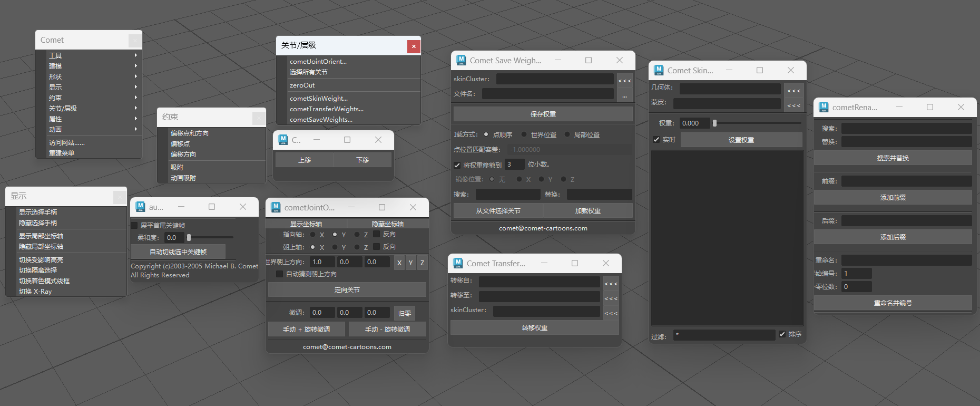Toggle 自动猜测朝上方向 checkbox
Viewport: 980px width, 406px height.
[x=280, y=274]
